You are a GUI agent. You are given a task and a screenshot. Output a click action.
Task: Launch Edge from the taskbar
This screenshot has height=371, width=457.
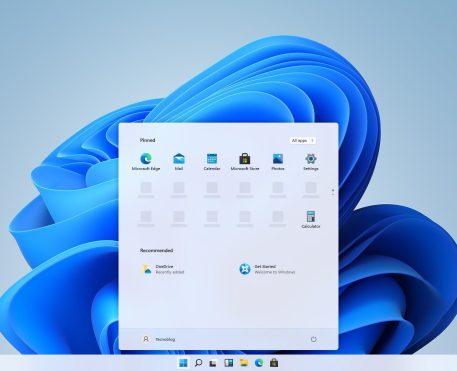(259, 363)
